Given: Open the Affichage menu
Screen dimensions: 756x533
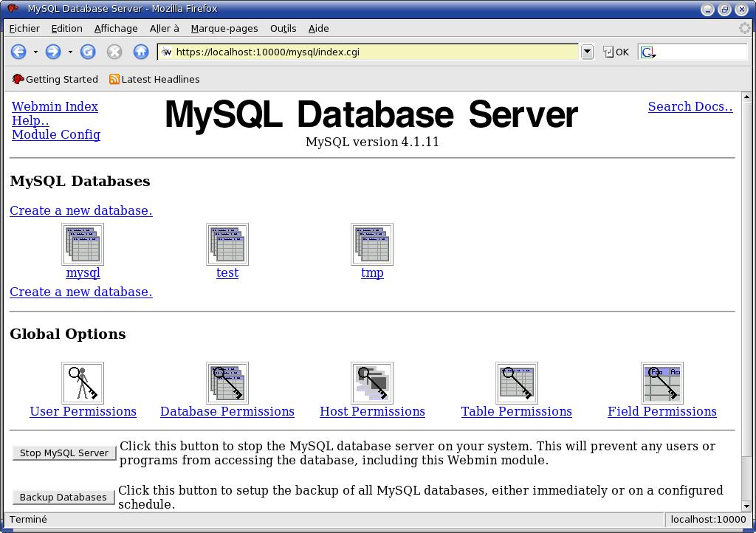Looking at the screenshot, I should pos(116,29).
